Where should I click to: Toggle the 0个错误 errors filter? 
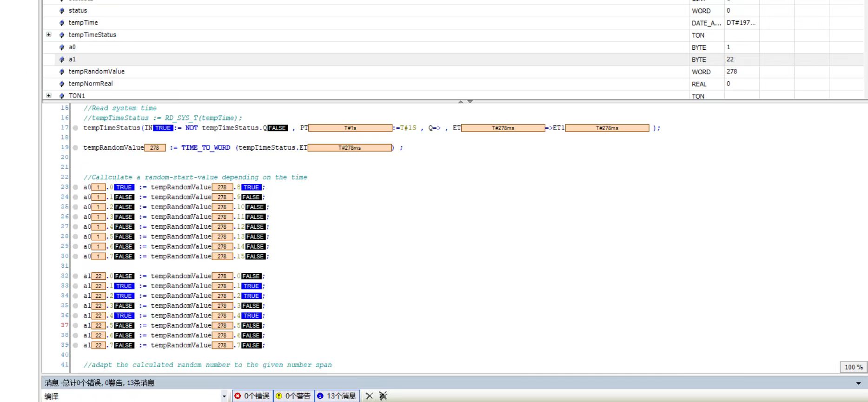point(252,396)
